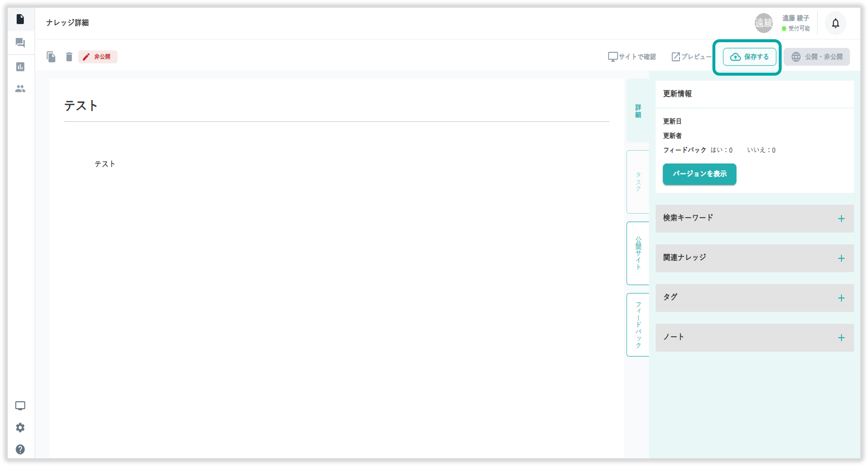Open the knowledge document icon in sidebar
Image resolution: width=868 pixels, height=466 pixels.
pyautogui.click(x=20, y=19)
